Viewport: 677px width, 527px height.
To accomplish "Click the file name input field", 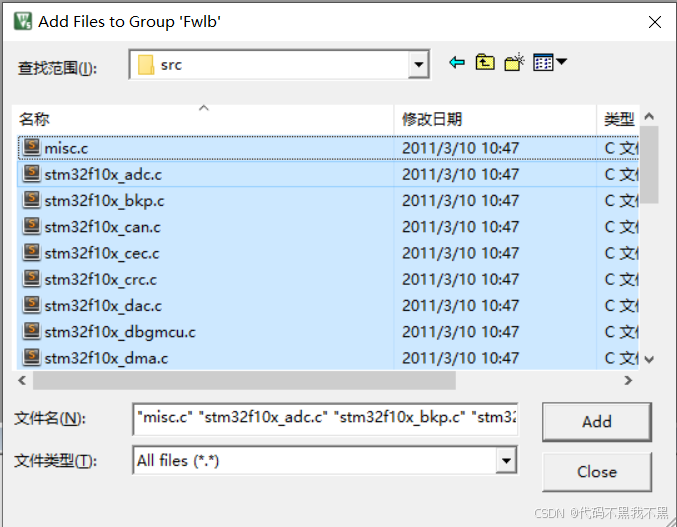I will 326,418.
